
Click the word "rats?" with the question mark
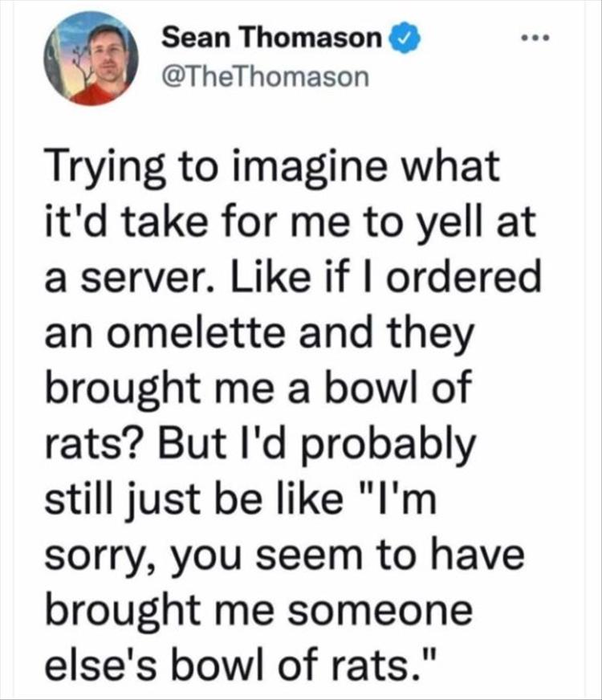click(96, 444)
